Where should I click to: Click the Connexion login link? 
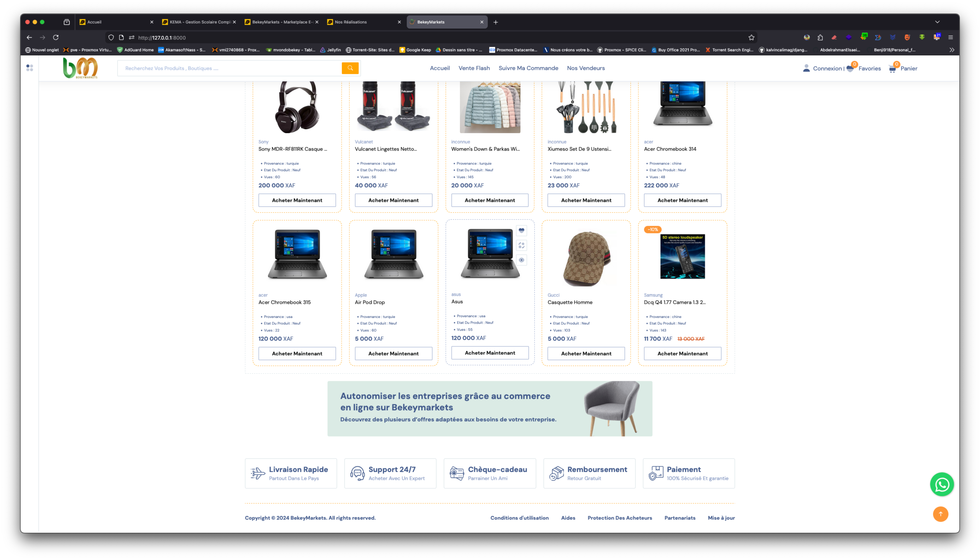[x=827, y=68]
